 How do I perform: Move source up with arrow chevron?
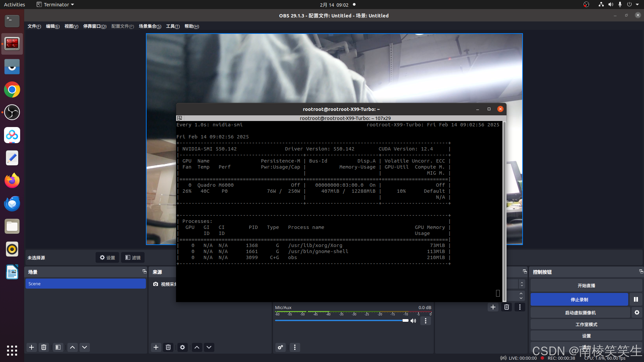(197, 347)
